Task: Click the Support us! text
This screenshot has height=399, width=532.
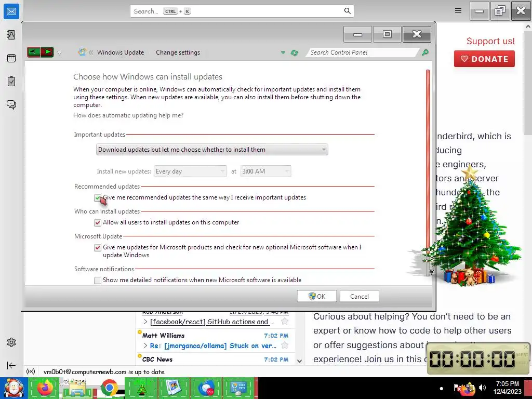Action: (490, 41)
